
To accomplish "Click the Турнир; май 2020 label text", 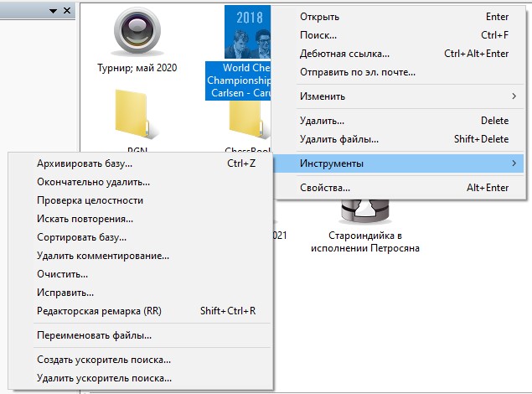I will [x=137, y=68].
